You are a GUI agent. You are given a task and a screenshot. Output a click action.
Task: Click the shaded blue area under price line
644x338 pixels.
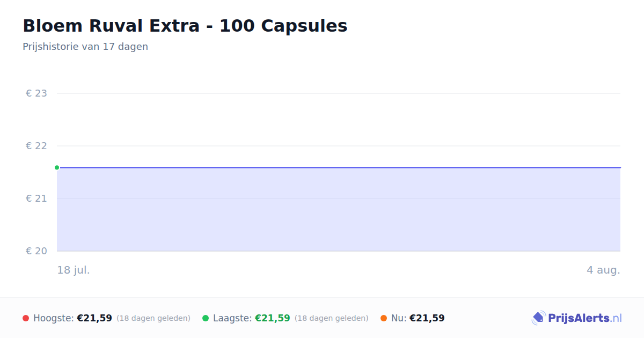point(339,209)
